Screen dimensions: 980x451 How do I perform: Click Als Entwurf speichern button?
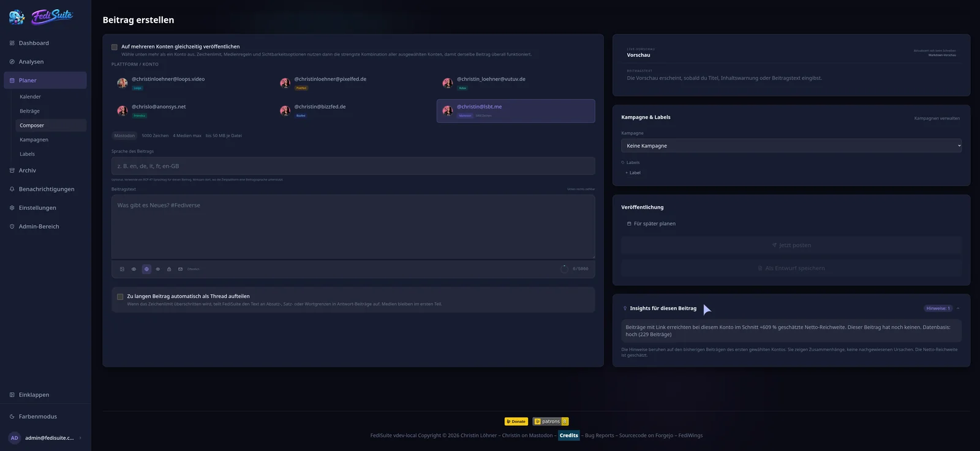[791, 268]
